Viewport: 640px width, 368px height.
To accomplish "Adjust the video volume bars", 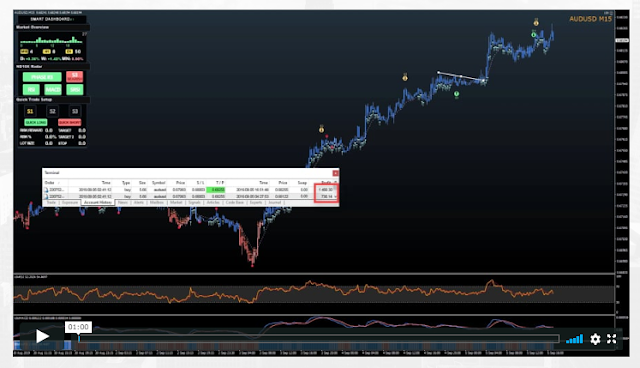I will (x=574, y=339).
